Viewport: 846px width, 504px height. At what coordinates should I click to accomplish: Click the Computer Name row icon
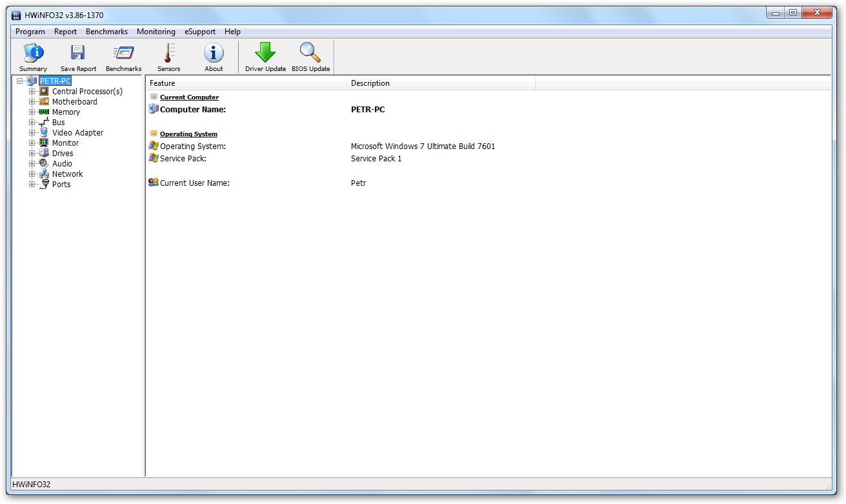coord(154,109)
